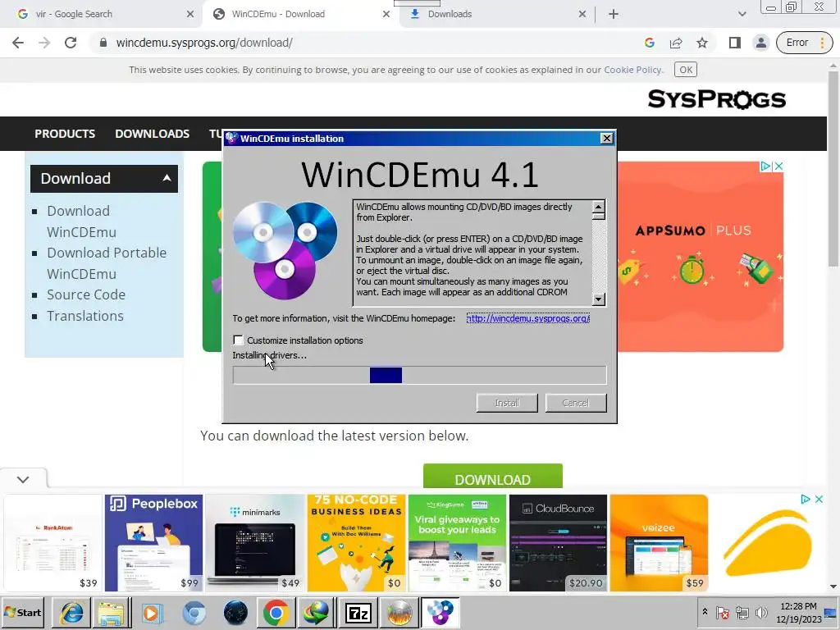Viewport: 840px width, 630px height.
Task: Reload the page with the refresh icon
Action: click(71, 43)
